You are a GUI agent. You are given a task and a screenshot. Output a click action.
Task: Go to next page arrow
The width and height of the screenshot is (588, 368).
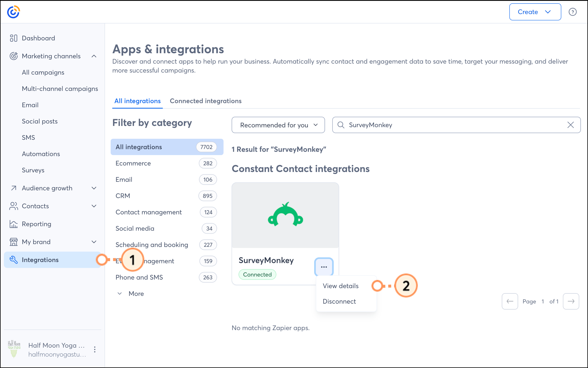point(571,301)
